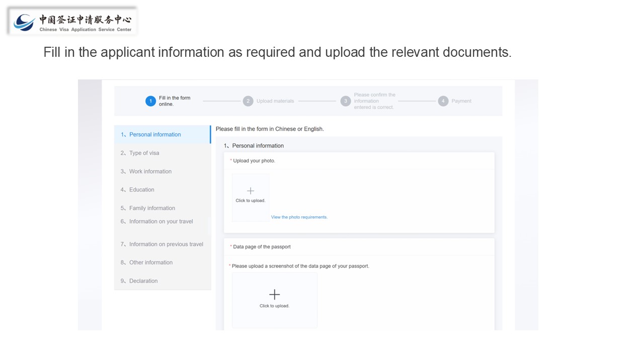Click the '1、Personal information' heading in the form

[x=254, y=146]
